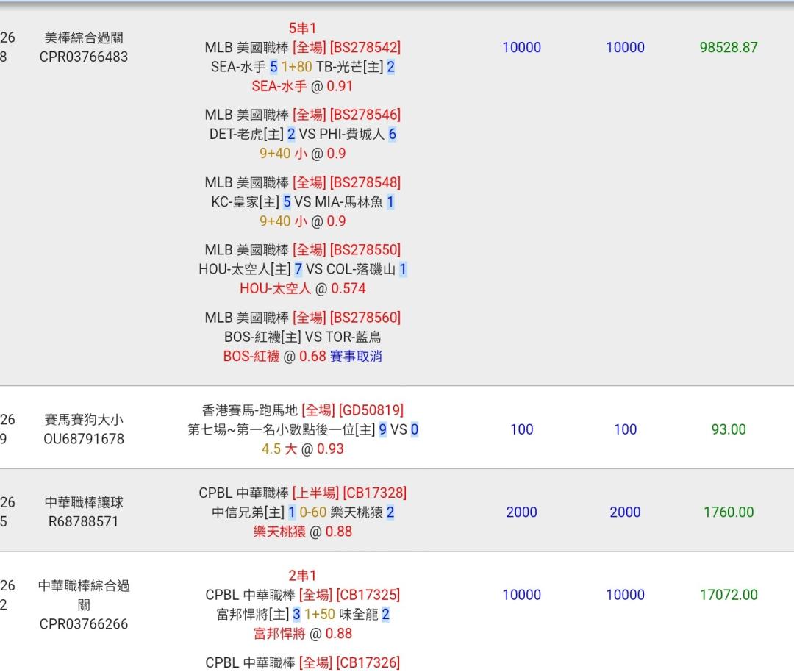Click 9+40 小 @ 0.9 under DET-老虎 game
Screen dimensions: 794x672
pos(302,153)
